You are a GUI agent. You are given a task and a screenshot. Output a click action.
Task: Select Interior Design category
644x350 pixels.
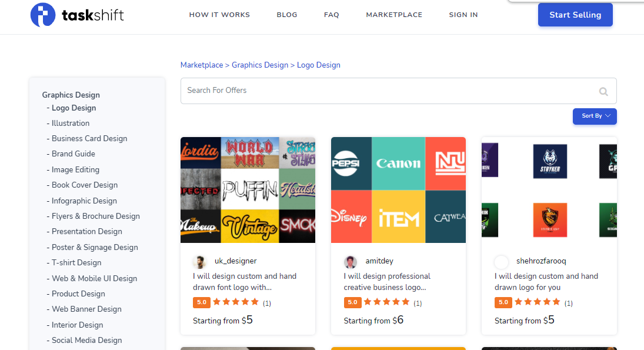point(77,325)
